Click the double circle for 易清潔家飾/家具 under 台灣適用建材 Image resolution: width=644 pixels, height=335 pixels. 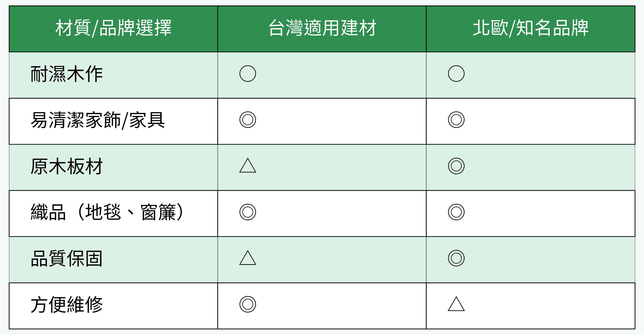pos(248,120)
